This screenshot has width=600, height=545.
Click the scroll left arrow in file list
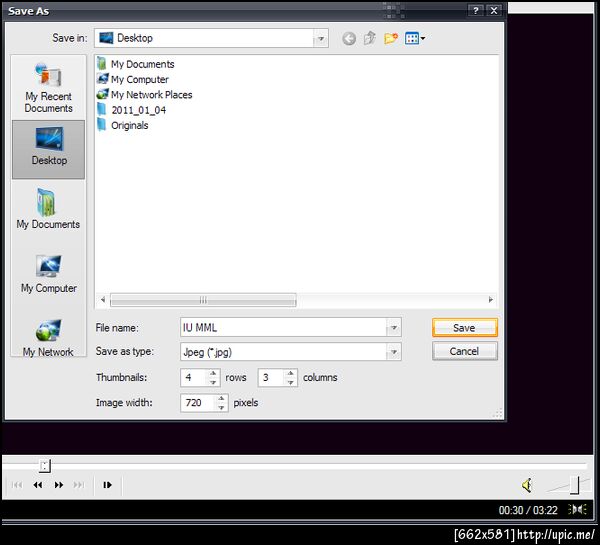point(103,300)
